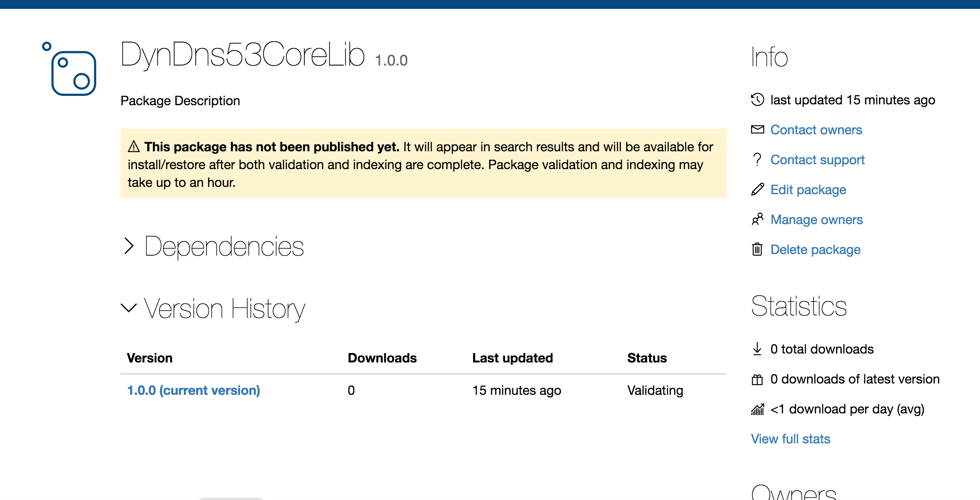Click the clock icon next to last updated

(x=757, y=100)
